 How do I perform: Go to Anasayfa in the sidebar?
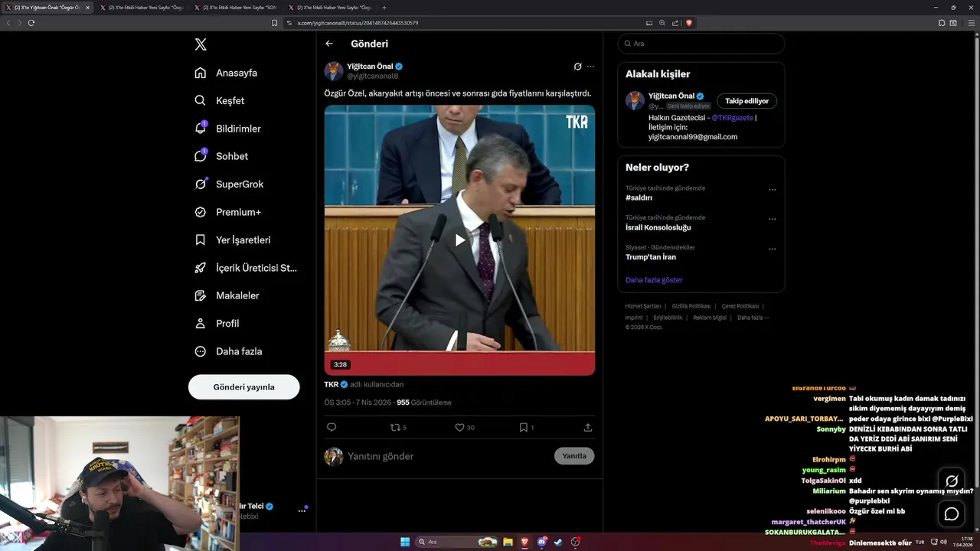coord(226,73)
